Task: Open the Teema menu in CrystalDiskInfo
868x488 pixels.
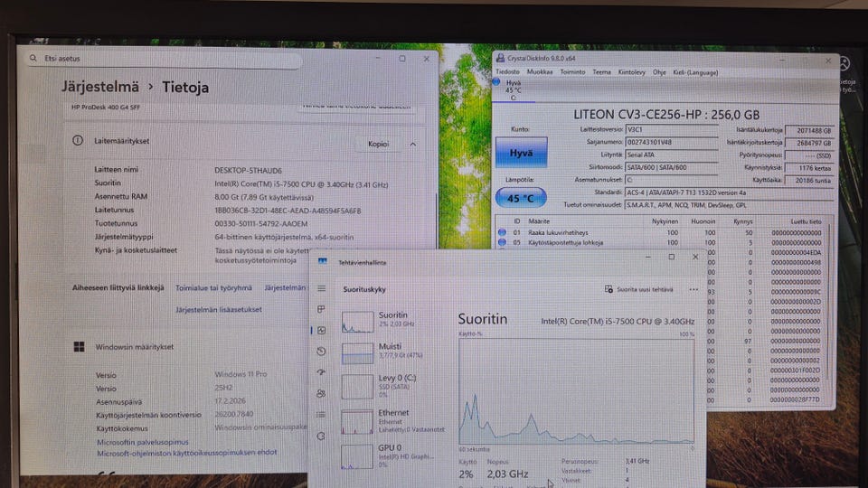Action: [602, 72]
